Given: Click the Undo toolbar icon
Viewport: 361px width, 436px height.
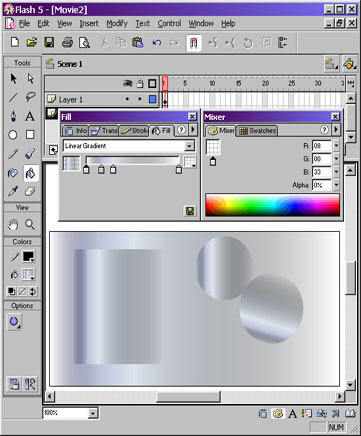Looking at the screenshot, I should (157, 43).
